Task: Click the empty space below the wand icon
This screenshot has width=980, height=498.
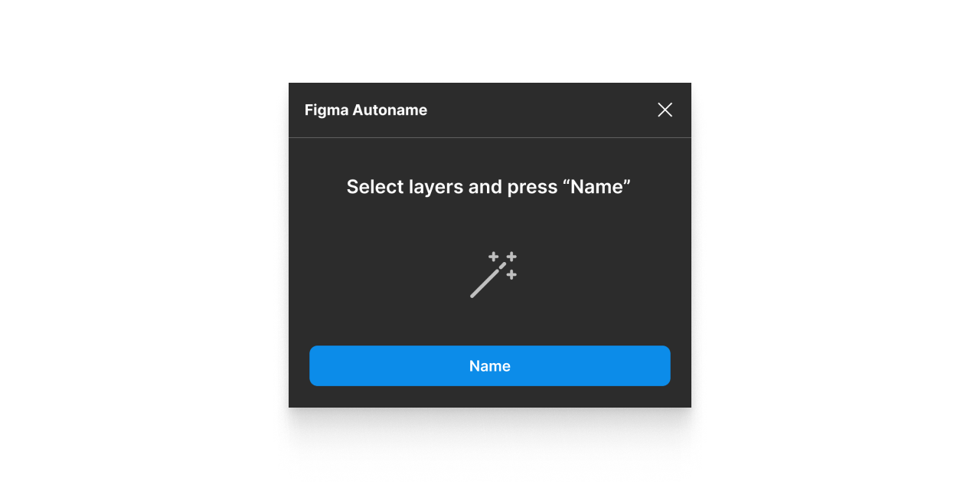Action: [x=490, y=322]
